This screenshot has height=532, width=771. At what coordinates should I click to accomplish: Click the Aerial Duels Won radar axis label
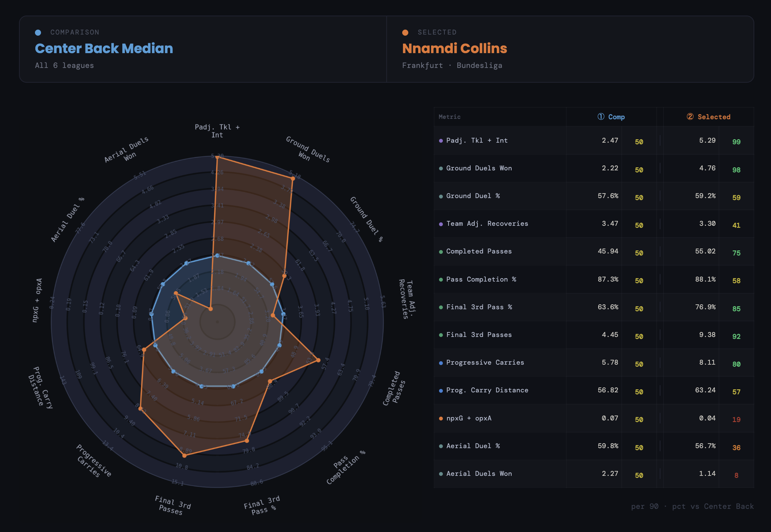127,150
